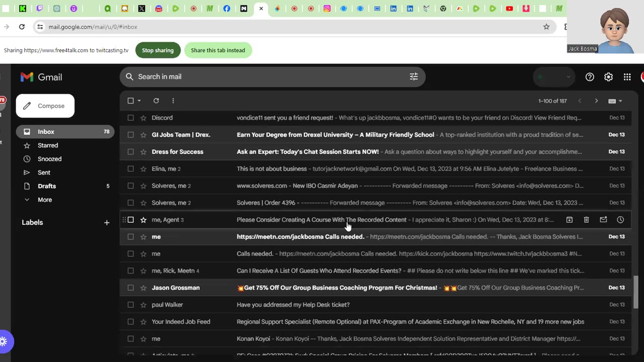Select the Discord email checkbox
The width and height of the screenshot is (644, 362).
131,118
